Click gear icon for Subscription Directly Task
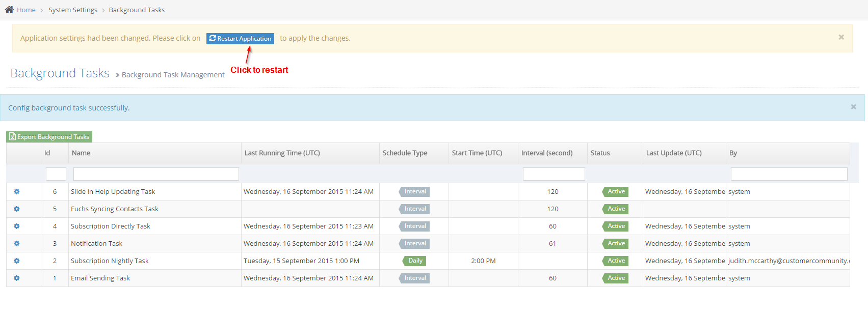Screen dimensions: 868x315 pos(16,226)
